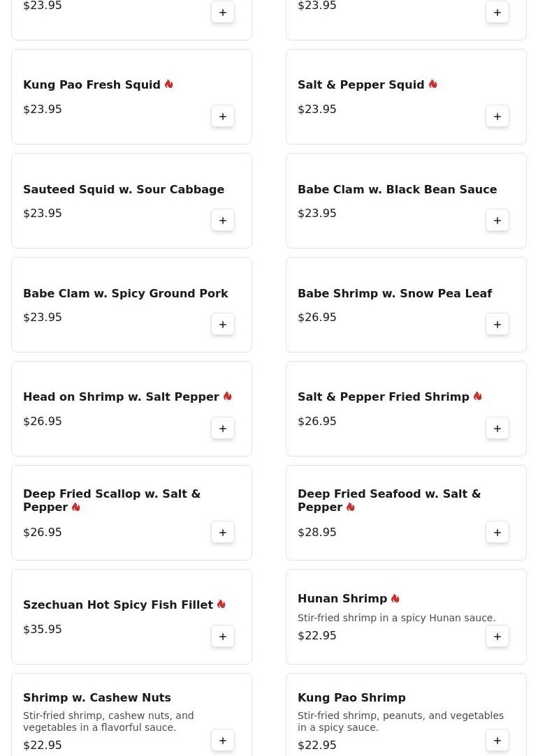Viewport: 538px width, 756px height.
Task: Add Babe Shrimp w. Snow Pea Leaf
Action: tap(497, 325)
